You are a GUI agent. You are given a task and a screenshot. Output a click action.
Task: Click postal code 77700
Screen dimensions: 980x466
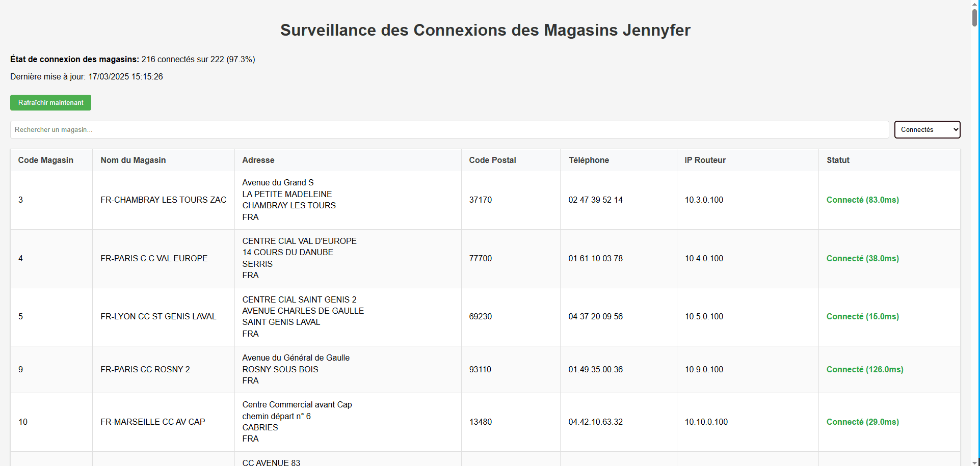click(481, 258)
